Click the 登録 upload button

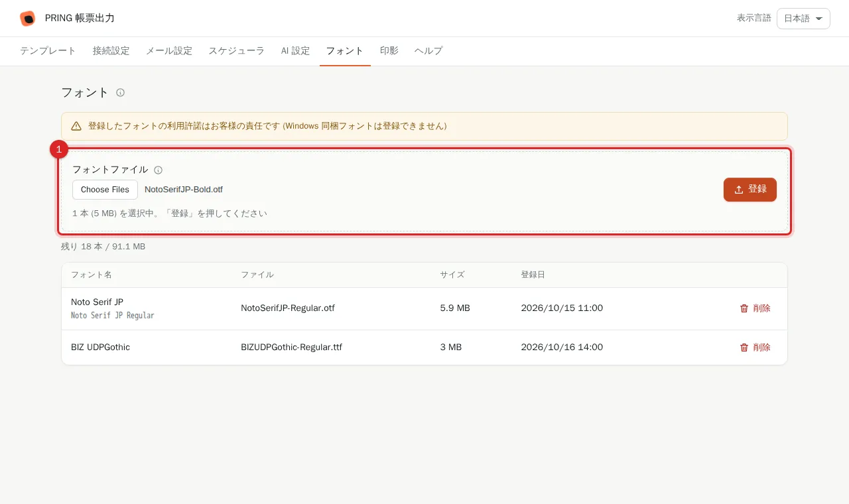[750, 190]
